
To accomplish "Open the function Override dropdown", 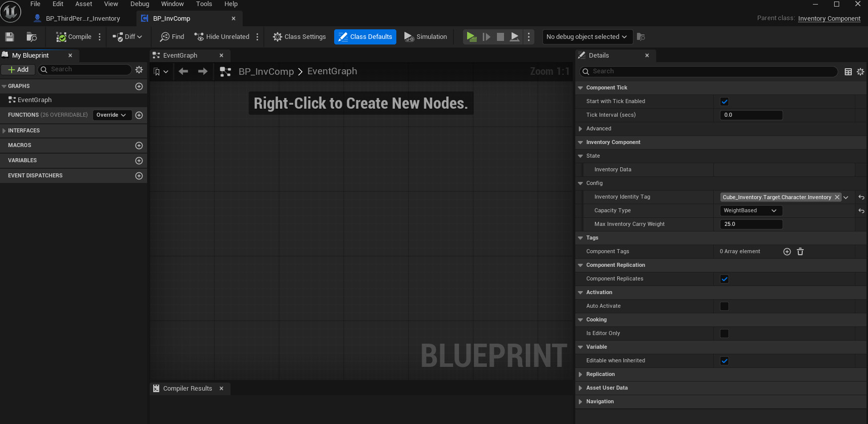I will [x=112, y=115].
